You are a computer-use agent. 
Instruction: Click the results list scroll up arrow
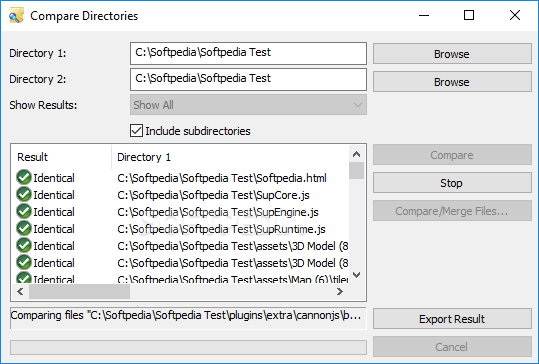click(356, 154)
